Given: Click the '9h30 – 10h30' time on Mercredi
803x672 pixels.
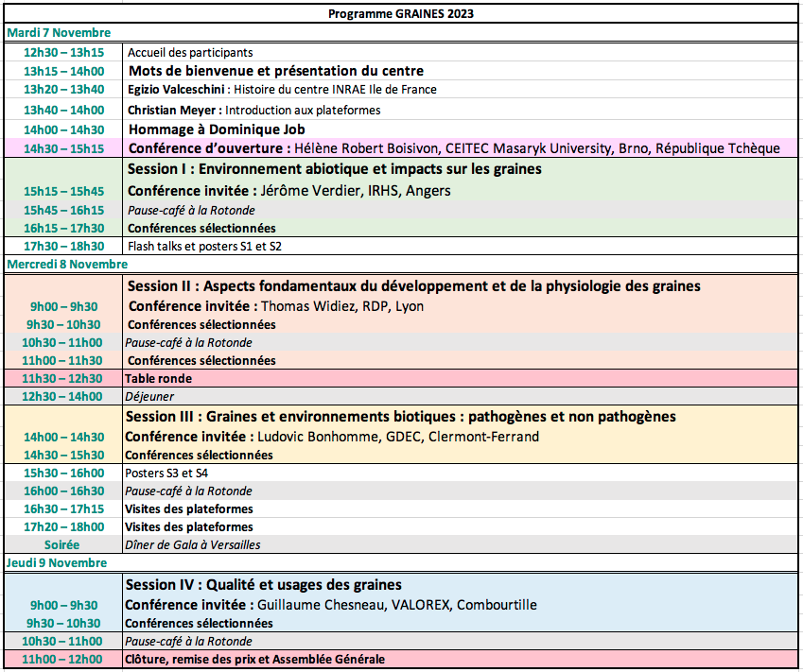Looking at the screenshot, I should click(63, 324).
